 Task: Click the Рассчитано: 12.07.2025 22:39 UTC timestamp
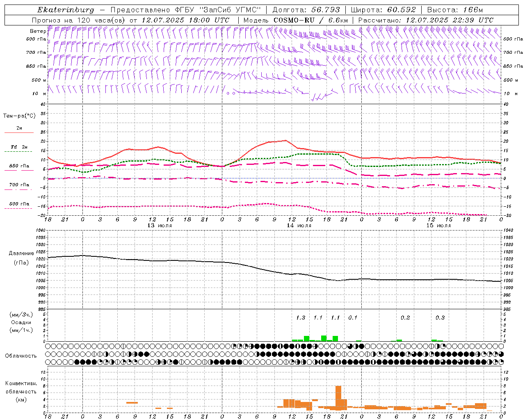tap(426, 20)
